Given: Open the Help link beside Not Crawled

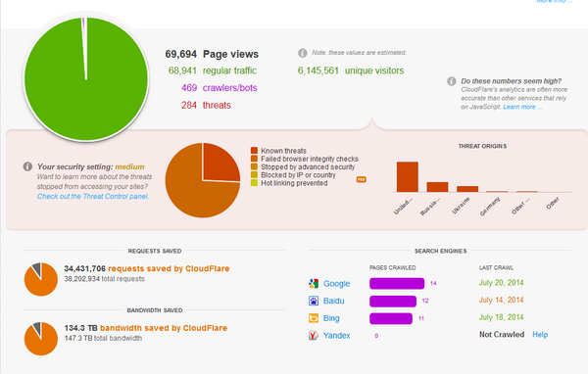Looking at the screenshot, I should [x=540, y=334].
